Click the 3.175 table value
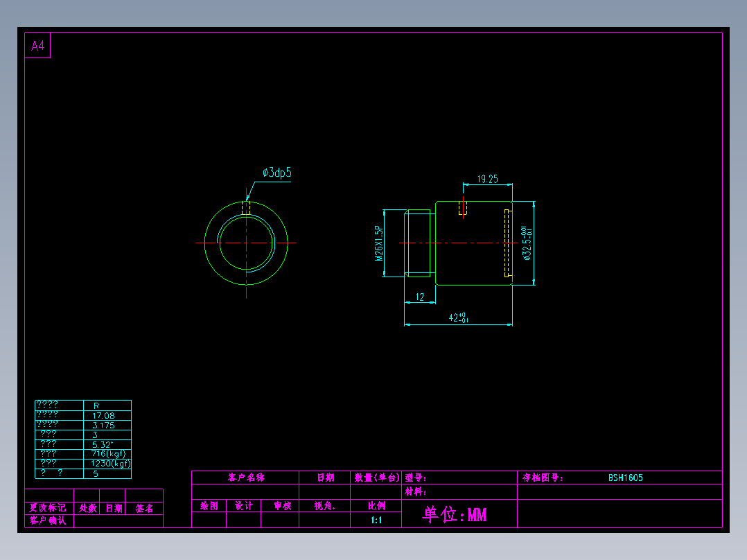This screenshot has height=560, width=747. point(103,425)
